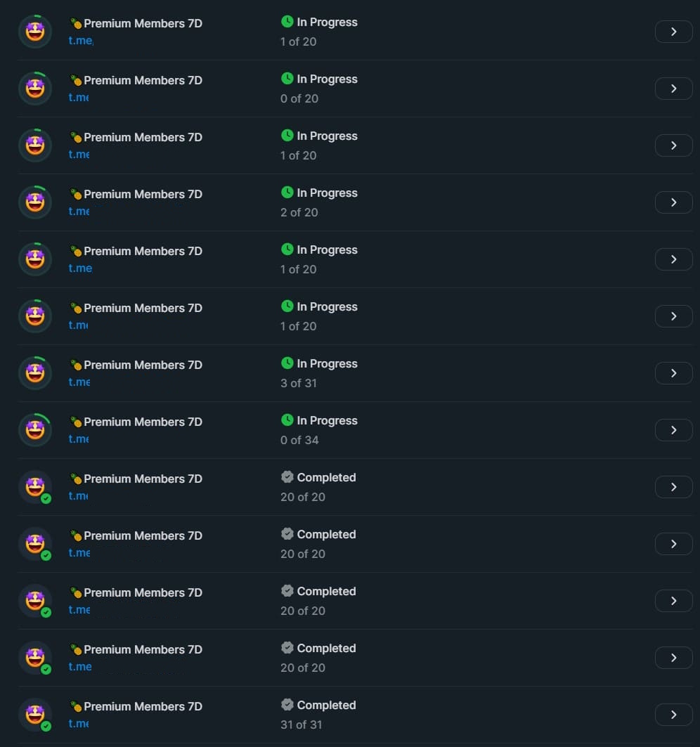Expand the 0 of 20 order with its chevron
This screenshot has height=747, width=700.
(673, 89)
